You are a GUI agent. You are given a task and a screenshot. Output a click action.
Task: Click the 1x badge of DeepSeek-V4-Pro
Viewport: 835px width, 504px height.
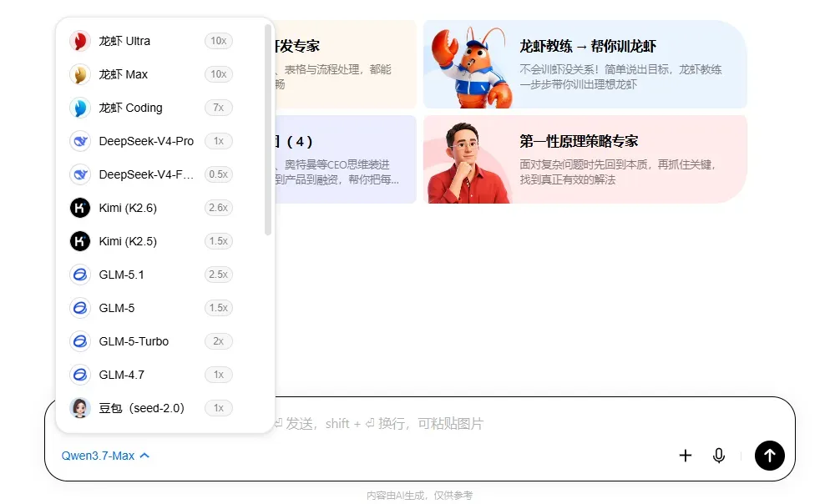(x=218, y=141)
